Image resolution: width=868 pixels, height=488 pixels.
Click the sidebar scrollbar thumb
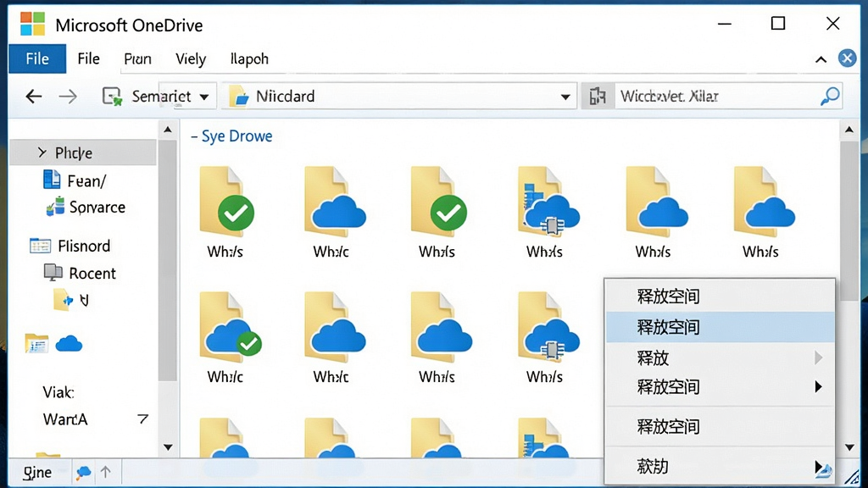point(168,260)
